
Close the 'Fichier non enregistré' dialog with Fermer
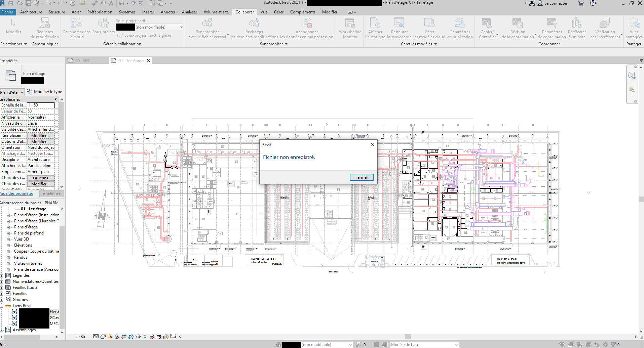pyautogui.click(x=362, y=177)
